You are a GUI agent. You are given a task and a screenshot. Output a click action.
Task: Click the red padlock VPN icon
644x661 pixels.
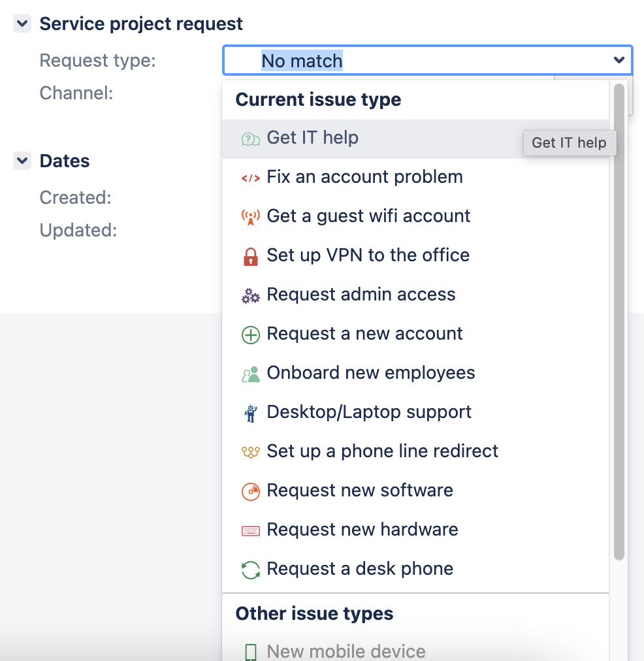(x=251, y=256)
